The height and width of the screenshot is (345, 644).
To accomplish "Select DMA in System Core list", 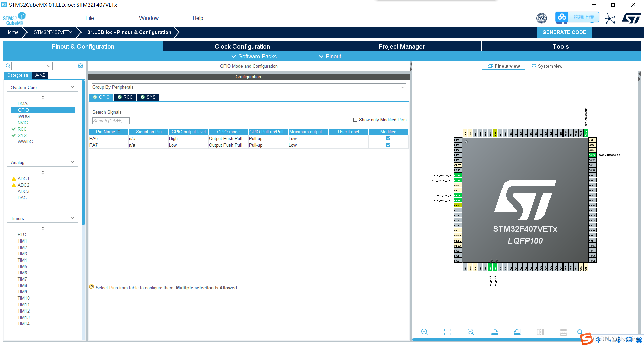I will click(22, 103).
